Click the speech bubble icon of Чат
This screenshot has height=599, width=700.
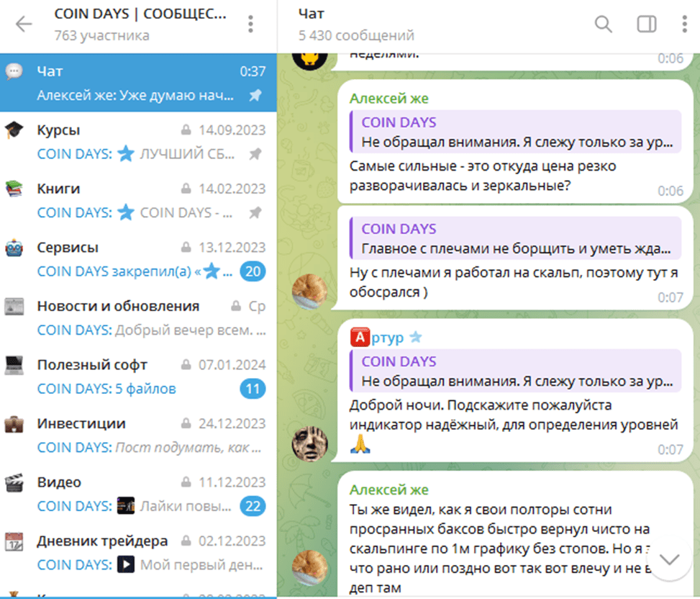[14, 71]
